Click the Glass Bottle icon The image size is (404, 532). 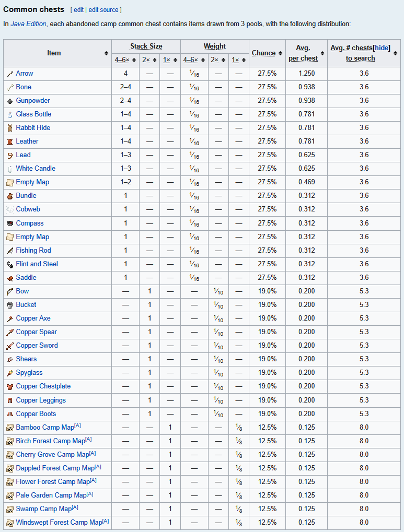[10, 114]
